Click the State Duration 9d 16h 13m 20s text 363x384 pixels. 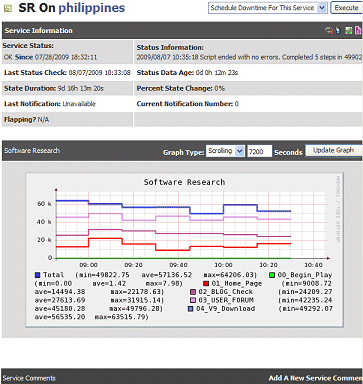pyautogui.click(x=54, y=88)
